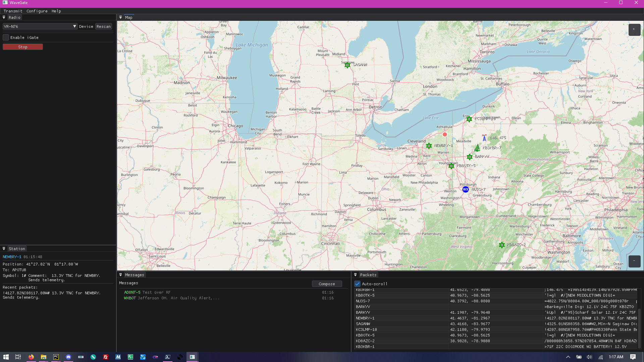The width and height of the screenshot is (644, 362).
Task: Open the Action Center notifications icon
Action: (633, 357)
